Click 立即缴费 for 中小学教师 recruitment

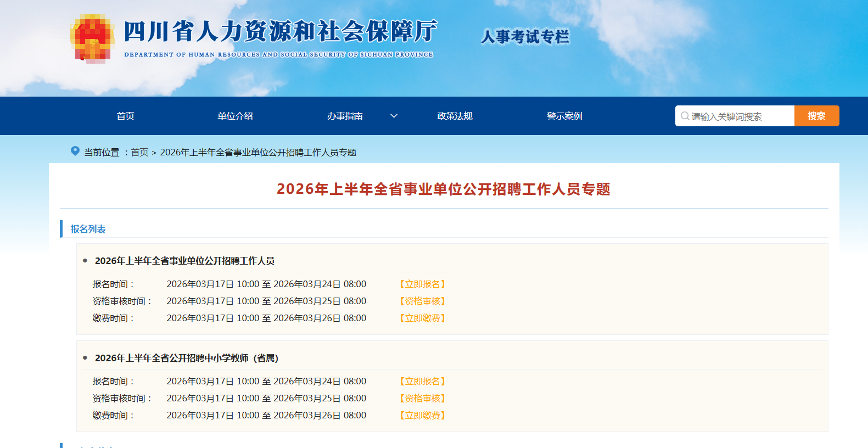[x=422, y=415]
